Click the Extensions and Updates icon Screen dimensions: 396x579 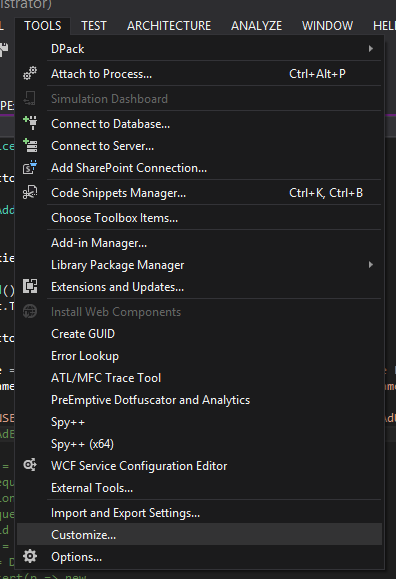[x=30, y=287]
